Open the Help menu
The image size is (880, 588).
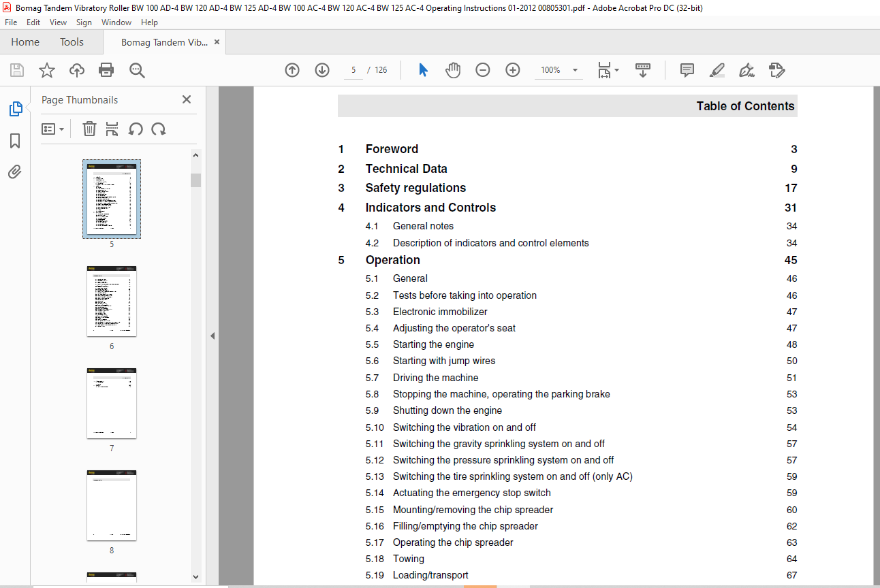149,22
